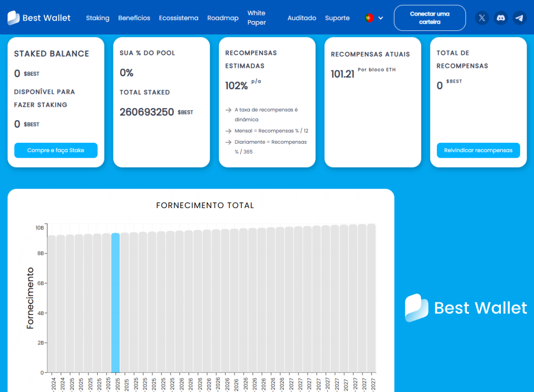
Task: Open the Suporte menu item
Action: 337,18
